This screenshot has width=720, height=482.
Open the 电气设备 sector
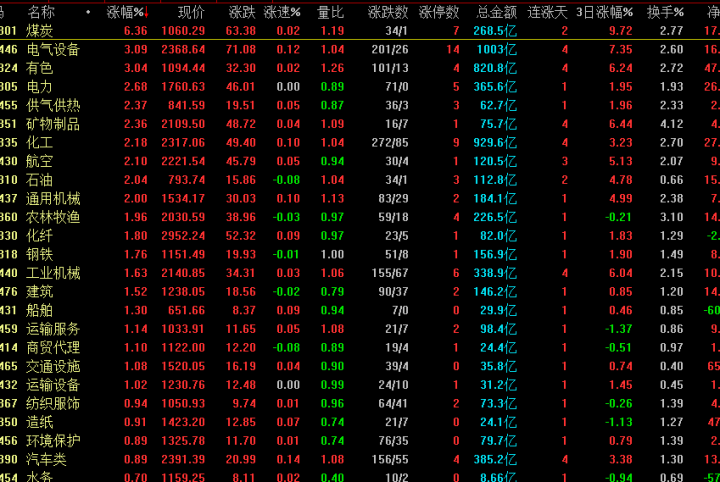(53, 50)
